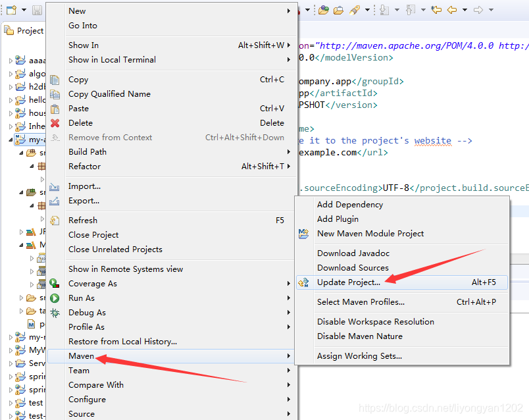Choose Disable Workspace Resolution
Screen dimensions: 529x420
coord(402,322)
